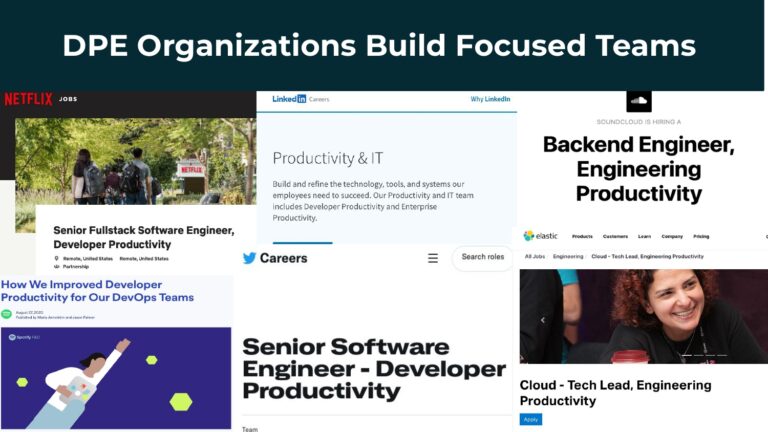The width and height of the screenshot is (768, 432).
Task: Open How We Improved Developer Productivity article
Action: (97, 291)
